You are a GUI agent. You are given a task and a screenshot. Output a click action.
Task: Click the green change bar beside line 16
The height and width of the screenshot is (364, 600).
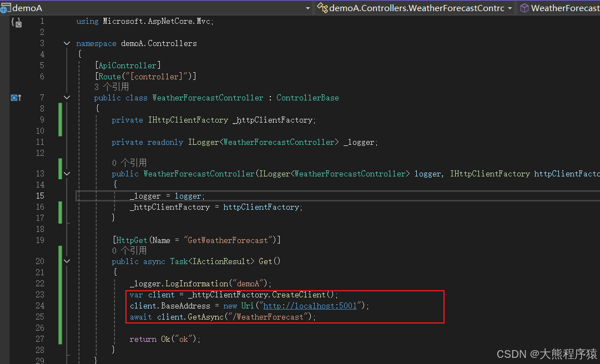pos(60,206)
